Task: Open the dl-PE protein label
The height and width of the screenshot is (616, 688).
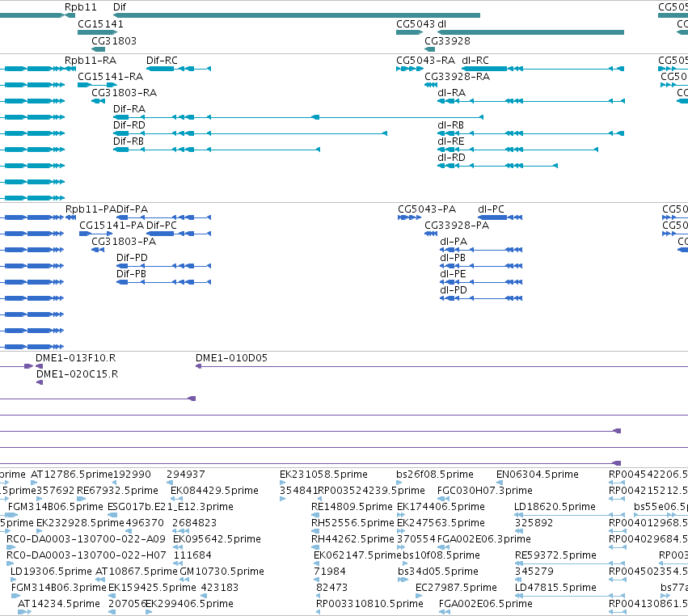Action: 453,274
